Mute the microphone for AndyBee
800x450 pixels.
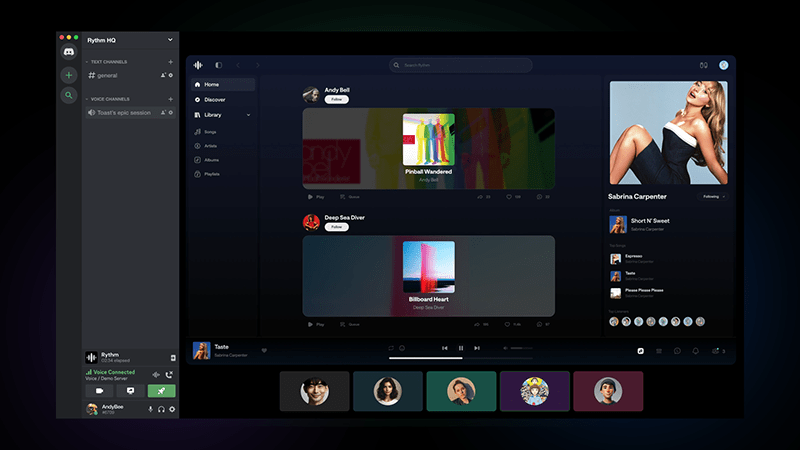coord(151,409)
